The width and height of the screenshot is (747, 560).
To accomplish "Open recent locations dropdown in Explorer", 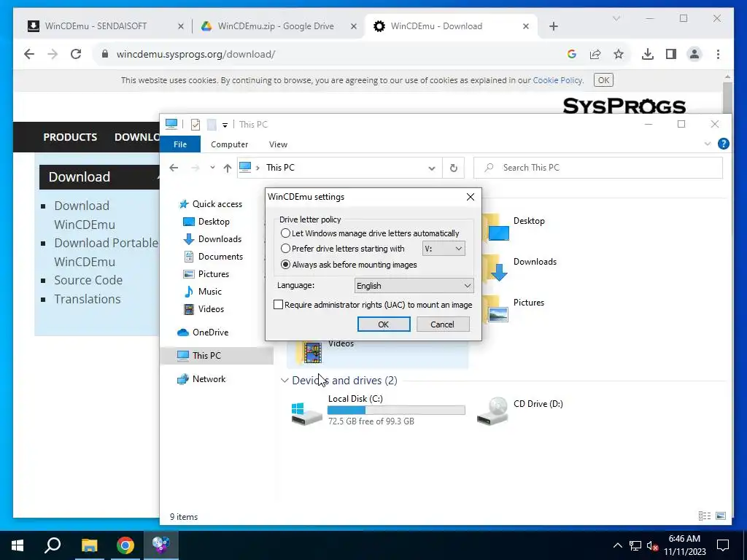I will 212,168.
